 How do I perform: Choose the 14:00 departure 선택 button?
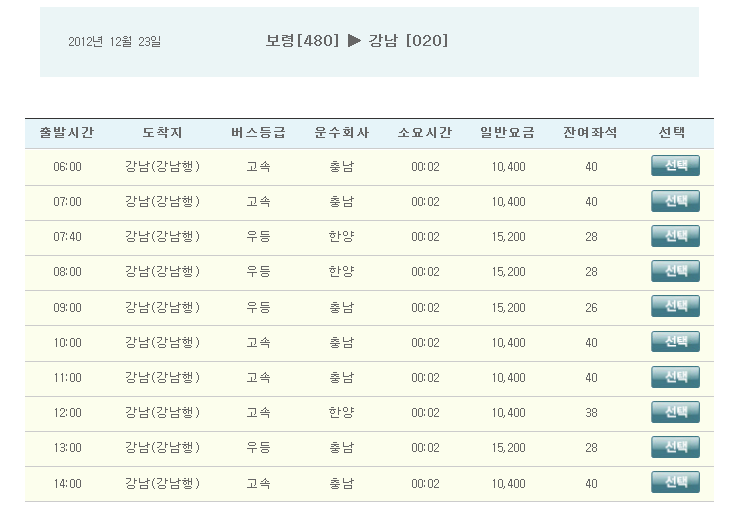tap(675, 482)
